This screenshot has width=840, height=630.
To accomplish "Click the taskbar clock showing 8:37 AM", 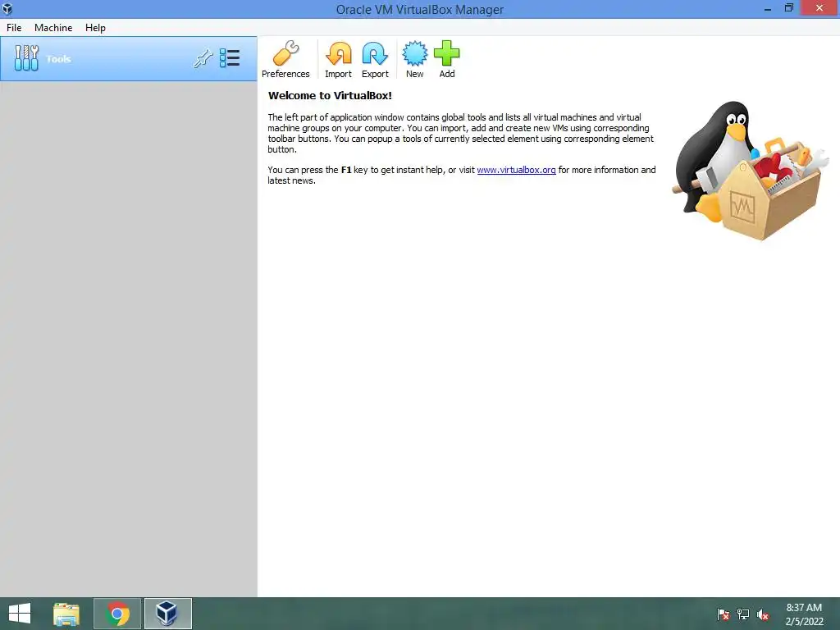I will (x=804, y=614).
